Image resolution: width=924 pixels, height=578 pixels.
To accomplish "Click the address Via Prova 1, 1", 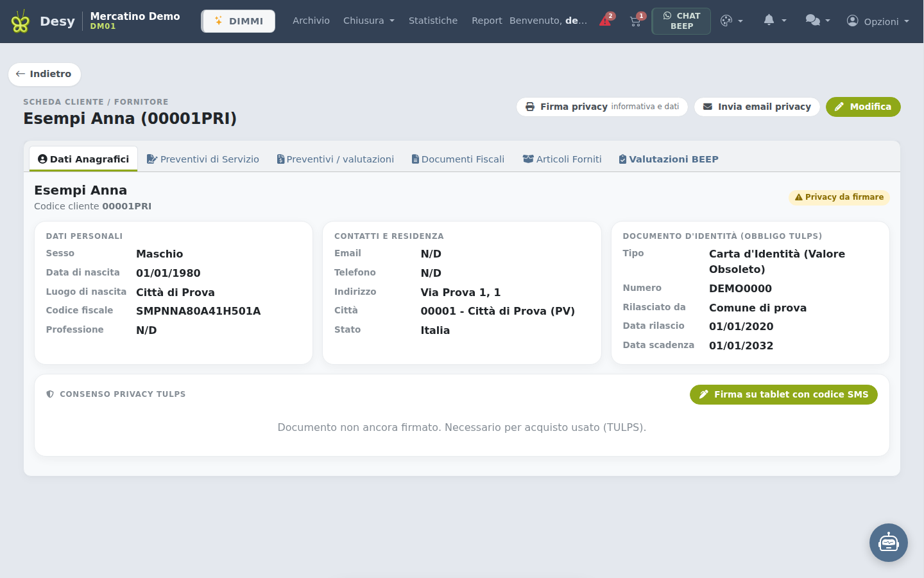I will click(461, 292).
